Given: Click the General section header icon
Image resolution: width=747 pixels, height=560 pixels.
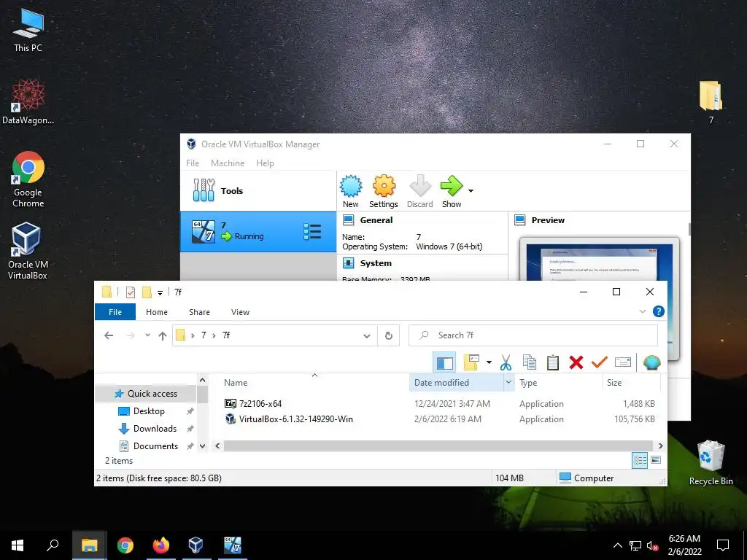Looking at the screenshot, I should click(348, 220).
